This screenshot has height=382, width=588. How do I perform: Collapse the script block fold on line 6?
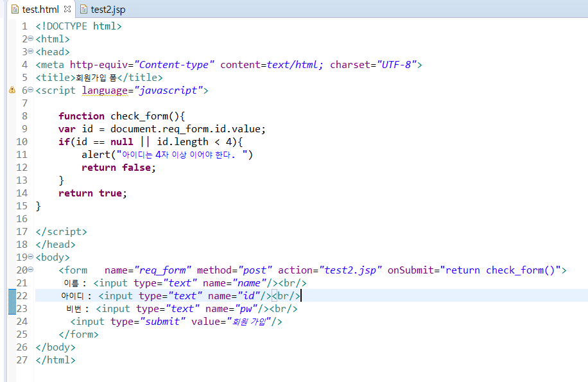(x=31, y=90)
